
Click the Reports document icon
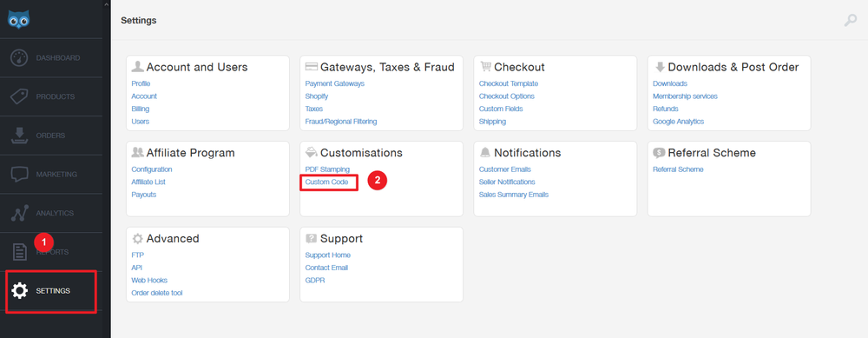pos(19,252)
